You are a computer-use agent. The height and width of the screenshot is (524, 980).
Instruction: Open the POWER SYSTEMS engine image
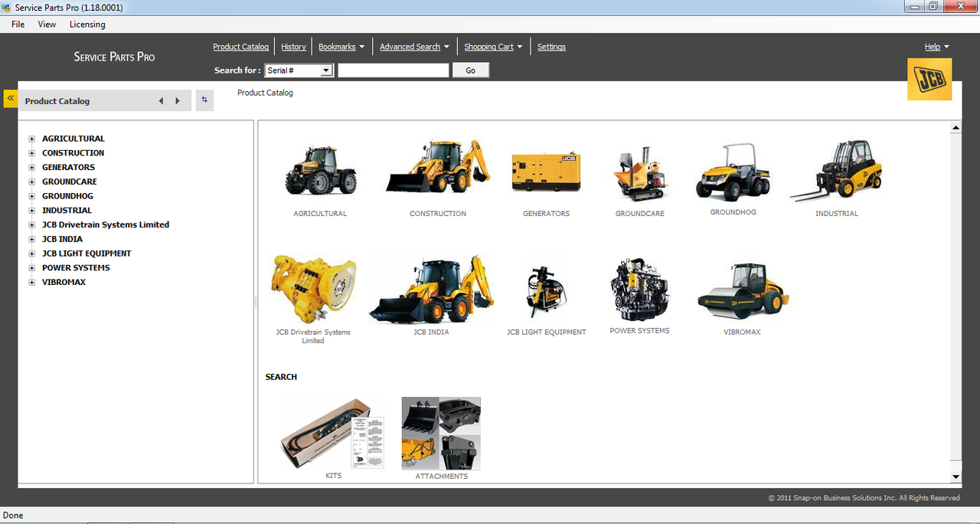point(640,290)
